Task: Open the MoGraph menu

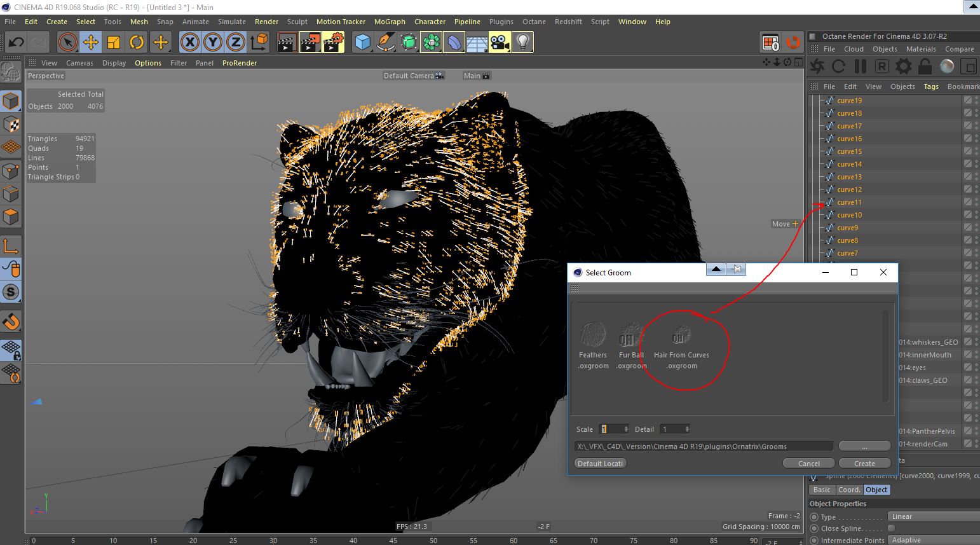Action: point(390,22)
